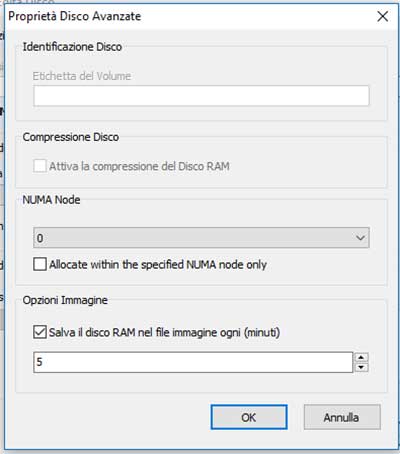Click the Etichetta del Volume label text
Screen dimensions: 400x454
coord(82,76)
